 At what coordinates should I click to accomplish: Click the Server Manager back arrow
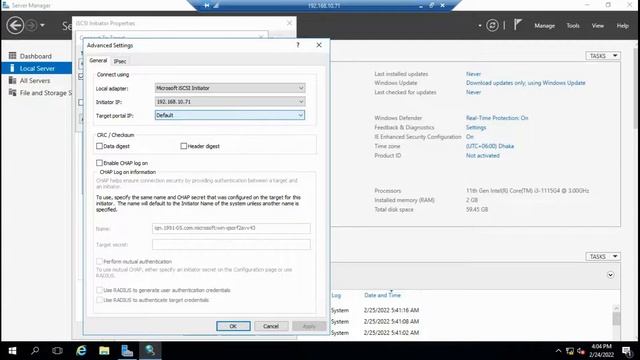click(15, 26)
